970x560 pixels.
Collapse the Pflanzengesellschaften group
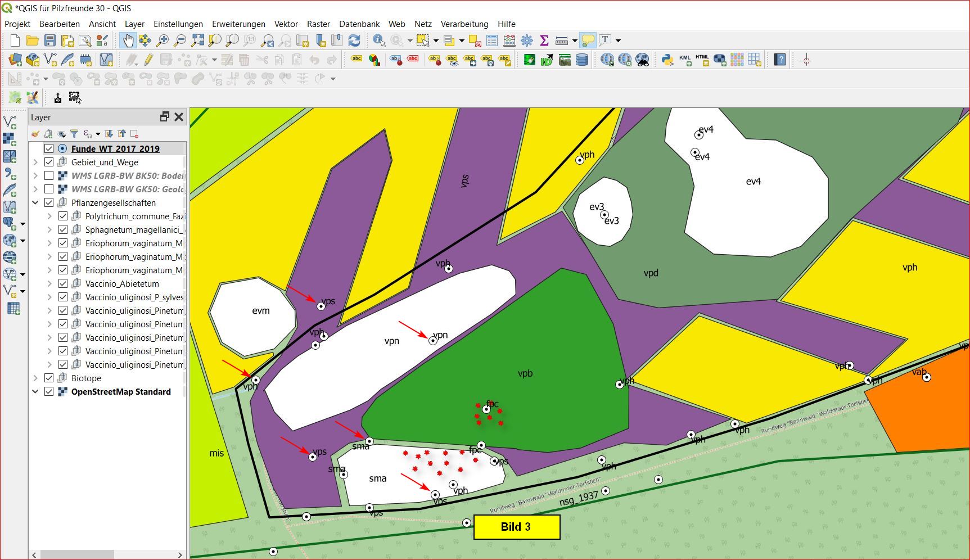[x=35, y=202]
